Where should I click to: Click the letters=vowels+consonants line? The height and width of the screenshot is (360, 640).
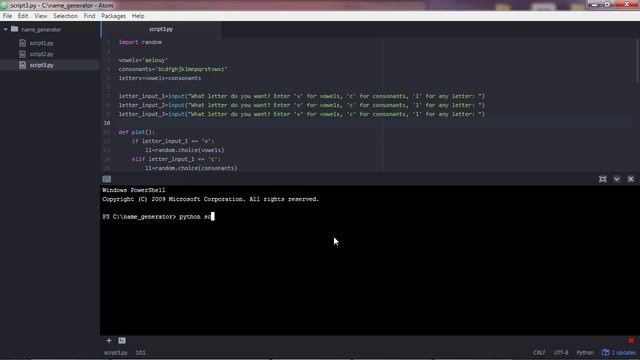point(160,78)
